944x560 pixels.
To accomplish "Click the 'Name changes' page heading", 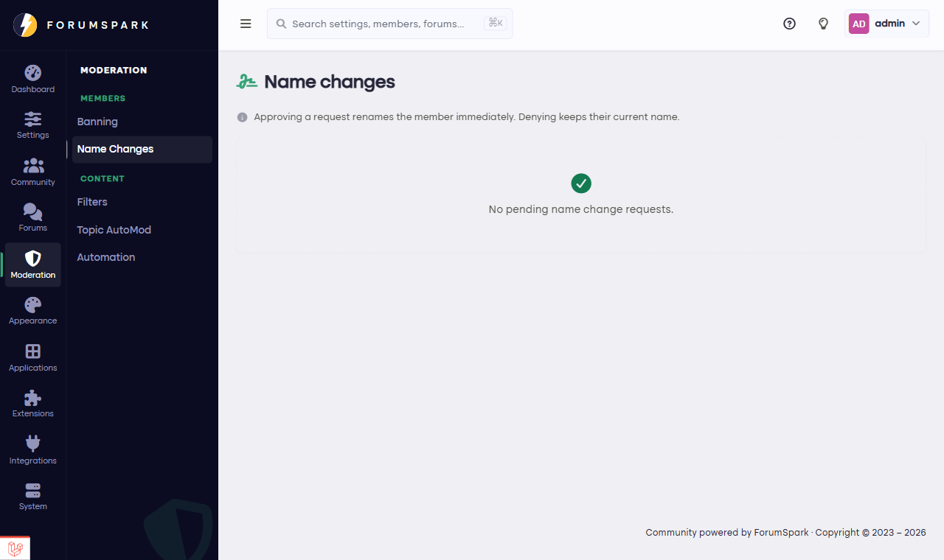I will tap(330, 82).
